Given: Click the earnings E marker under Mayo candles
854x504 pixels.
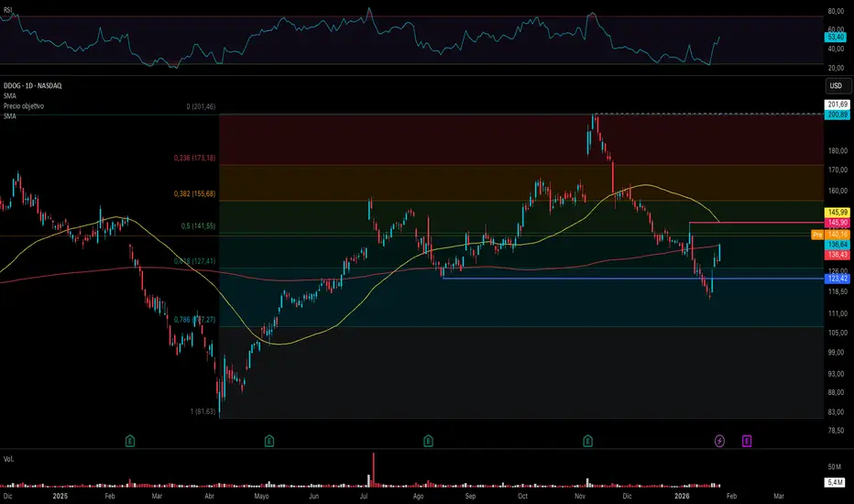Looking at the screenshot, I should [269, 441].
